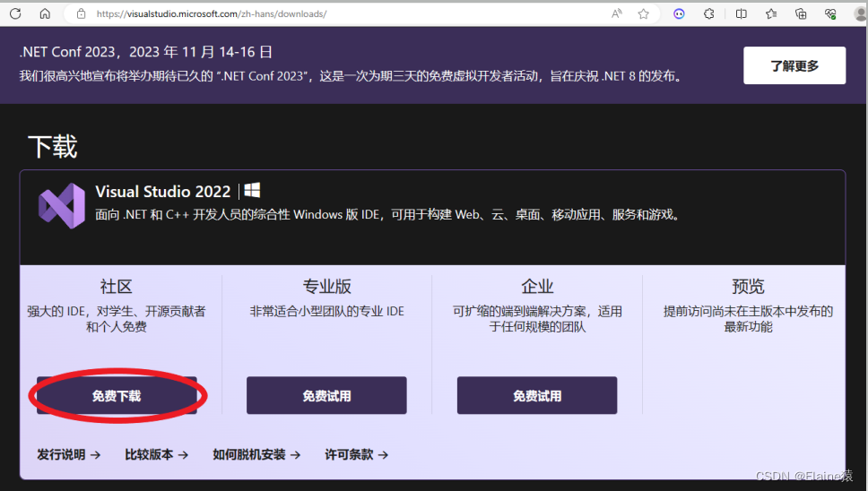The height and width of the screenshot is (491, 868).
Task: Open 如何脱机安装 link
Action: [256, 454]
